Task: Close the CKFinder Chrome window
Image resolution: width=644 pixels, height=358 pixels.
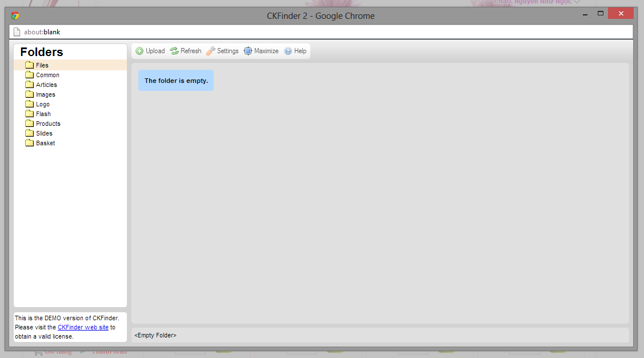Action: tap(621, 14)
